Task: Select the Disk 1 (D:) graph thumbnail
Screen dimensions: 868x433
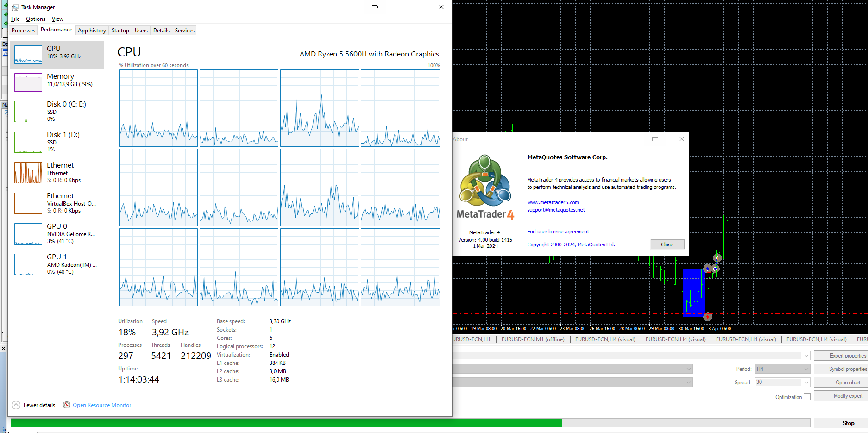Action: coord(28,142)
